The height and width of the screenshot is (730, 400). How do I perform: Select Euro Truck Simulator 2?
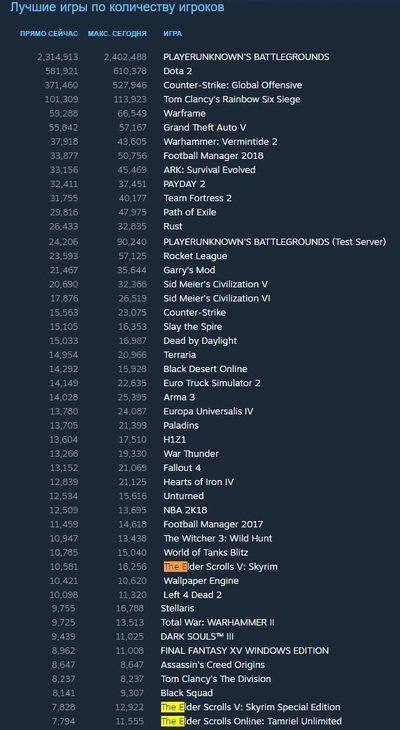pyautogui.click(x=211, y=383)
